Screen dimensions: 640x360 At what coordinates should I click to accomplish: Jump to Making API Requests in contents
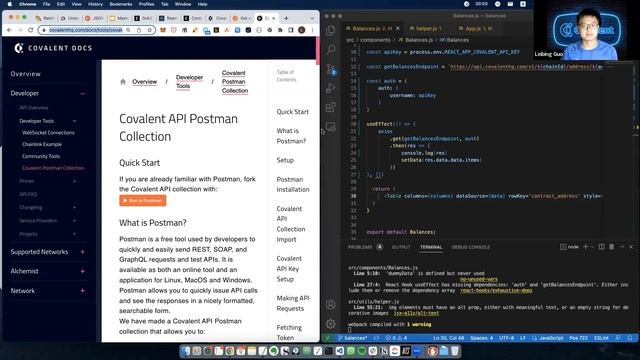coord(293,303)
